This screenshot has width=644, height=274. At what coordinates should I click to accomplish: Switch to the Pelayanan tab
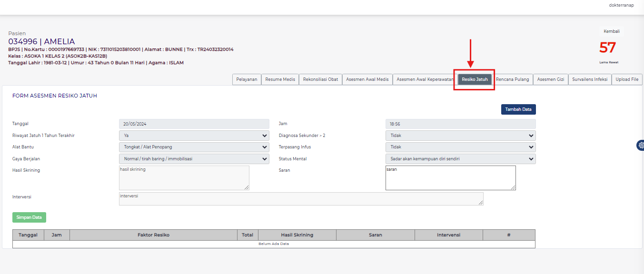[x=247, y=79]
